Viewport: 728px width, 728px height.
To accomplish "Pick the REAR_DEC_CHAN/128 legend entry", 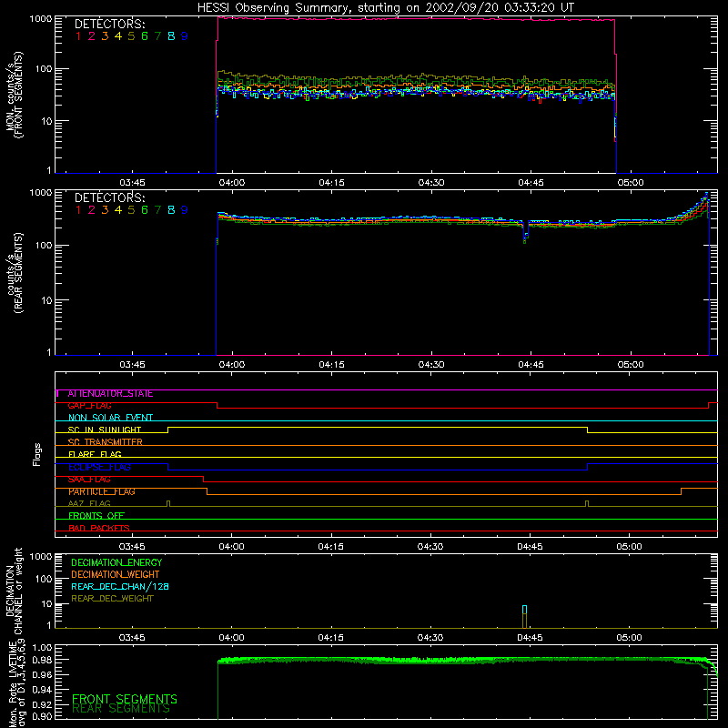I will tap(120, 587).
